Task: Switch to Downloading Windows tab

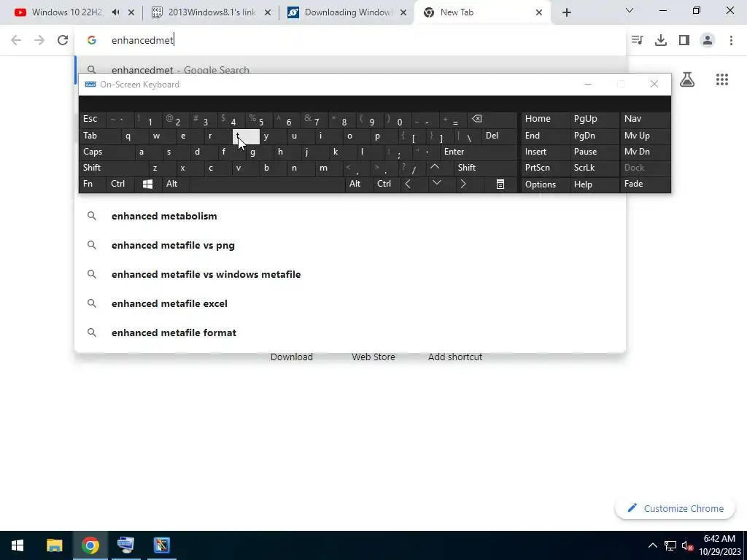Action: click(x=348, y=12)
